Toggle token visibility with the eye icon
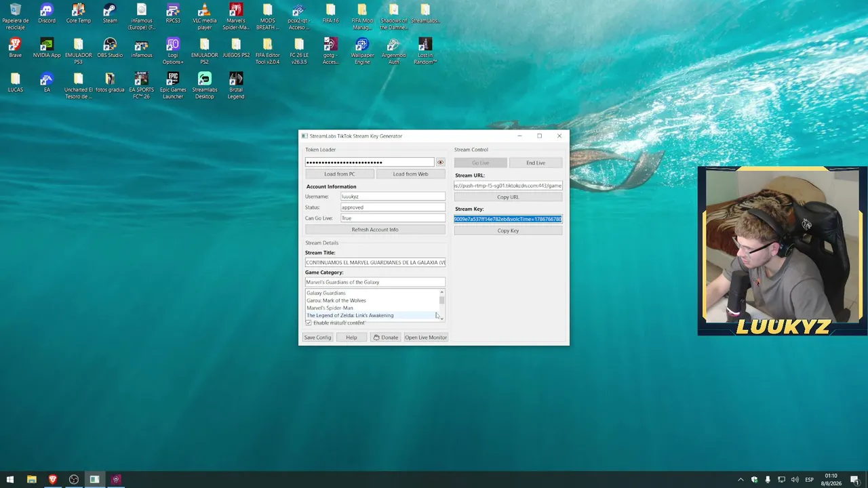868x488 pixels. click(440, 163)
